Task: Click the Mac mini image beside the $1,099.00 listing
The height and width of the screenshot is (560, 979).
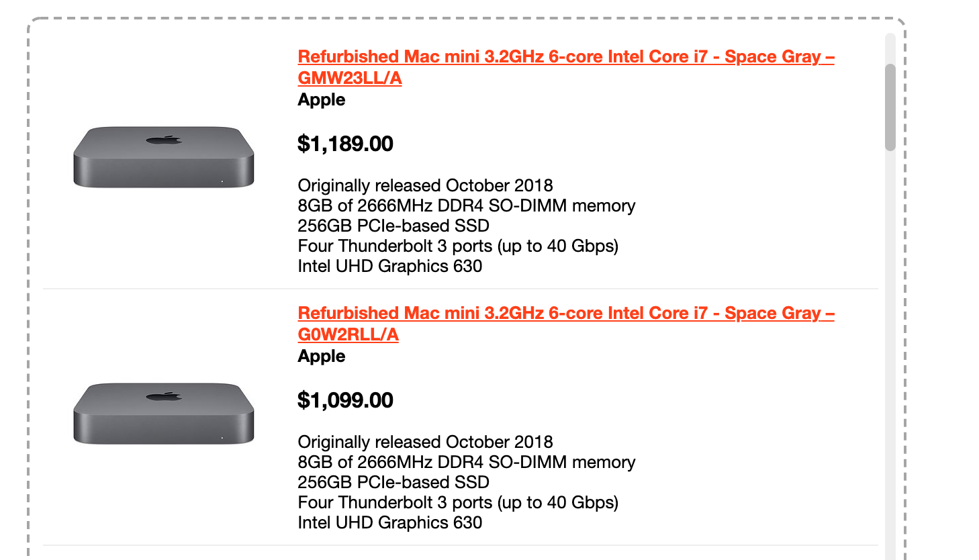Action: tap(164, 414)
